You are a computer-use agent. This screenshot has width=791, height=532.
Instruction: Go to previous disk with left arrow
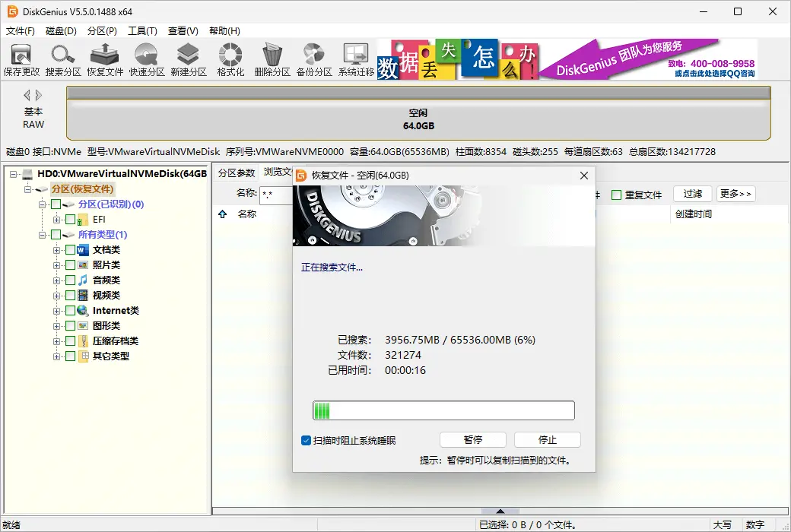coord(27,95)
